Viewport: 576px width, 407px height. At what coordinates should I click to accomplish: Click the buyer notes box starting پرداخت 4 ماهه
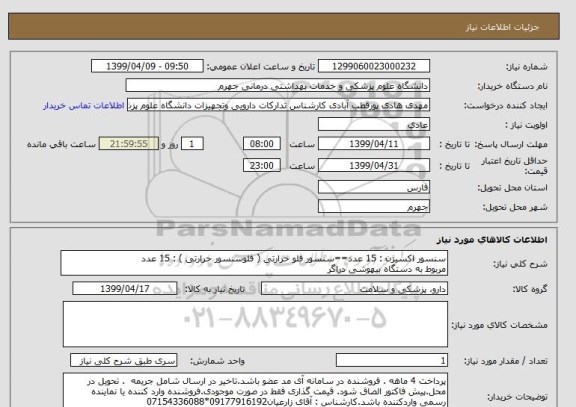[255, 391]
